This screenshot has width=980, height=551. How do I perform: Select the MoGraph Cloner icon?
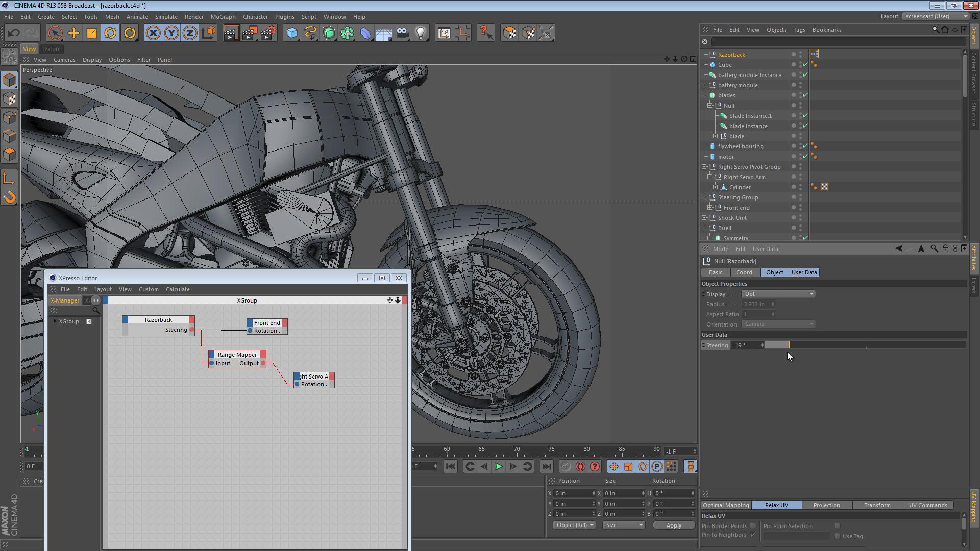[329, 33]
